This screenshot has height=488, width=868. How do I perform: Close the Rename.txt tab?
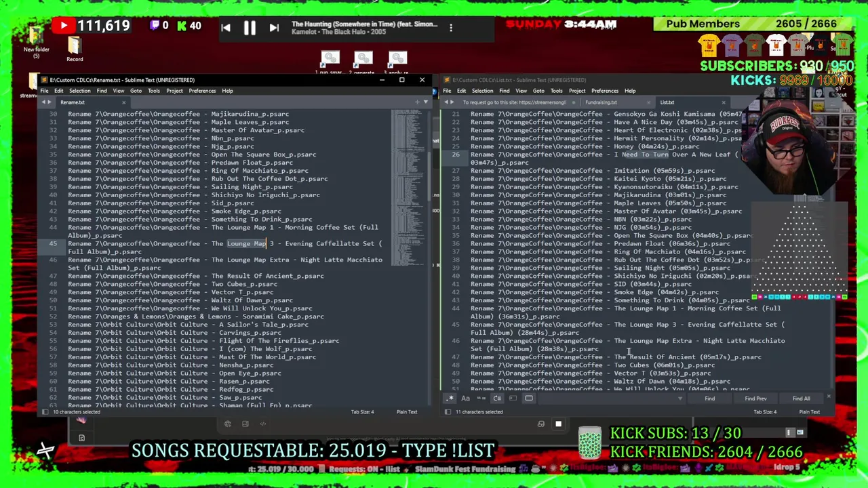pos(123,102)
